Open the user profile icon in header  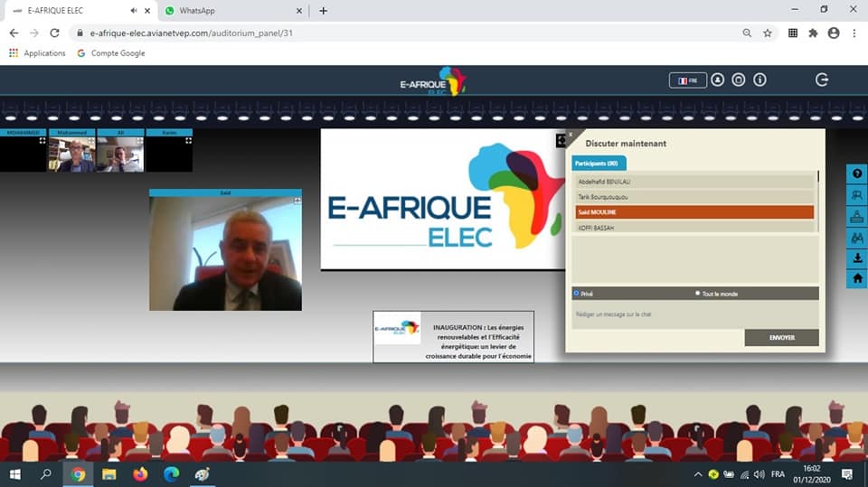click(717, 80)
